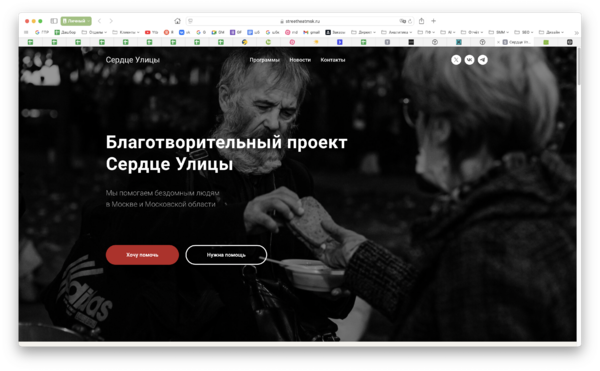Click the VK social icon
600x371 pixels.
pos(469,60)
